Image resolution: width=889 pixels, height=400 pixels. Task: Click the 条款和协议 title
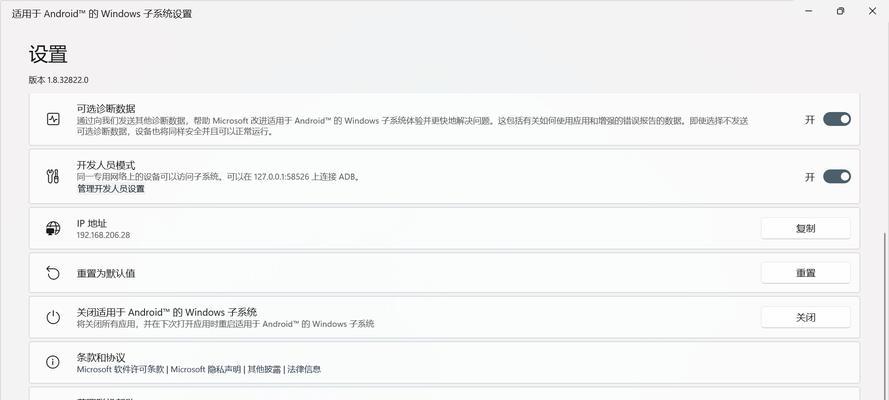click(x=101, y=358)
